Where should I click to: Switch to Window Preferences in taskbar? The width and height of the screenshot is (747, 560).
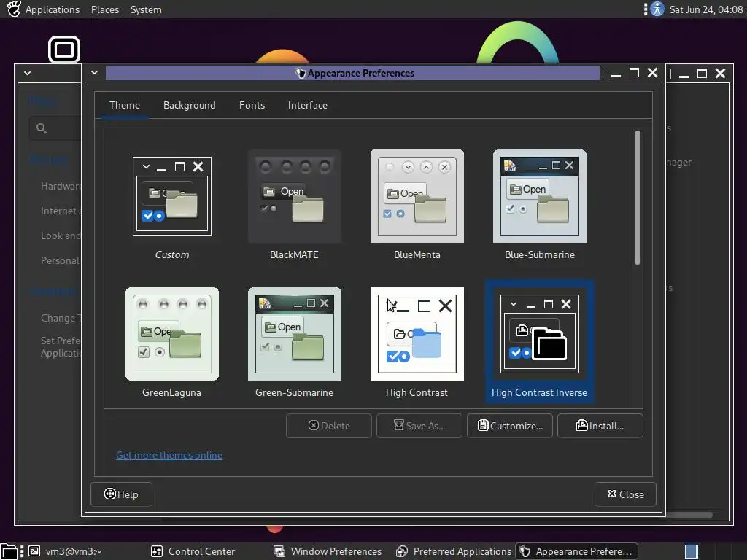pyautogui.click(x=328, y=551)
